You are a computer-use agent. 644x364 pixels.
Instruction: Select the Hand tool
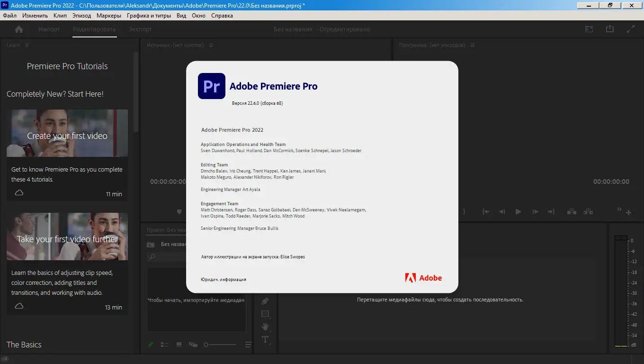coord(265,327)
